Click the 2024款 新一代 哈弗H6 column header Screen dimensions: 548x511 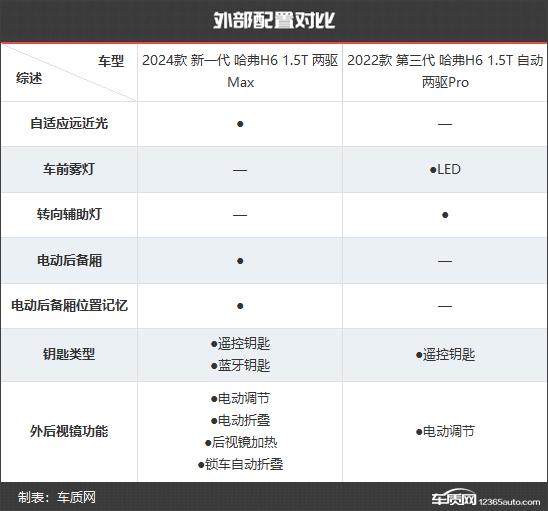[240, 71]
